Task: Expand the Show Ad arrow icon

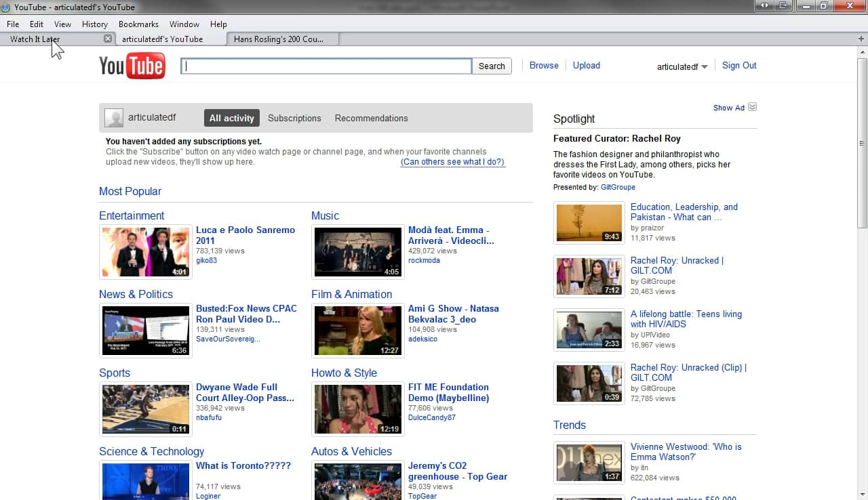Action: [752, 107]
